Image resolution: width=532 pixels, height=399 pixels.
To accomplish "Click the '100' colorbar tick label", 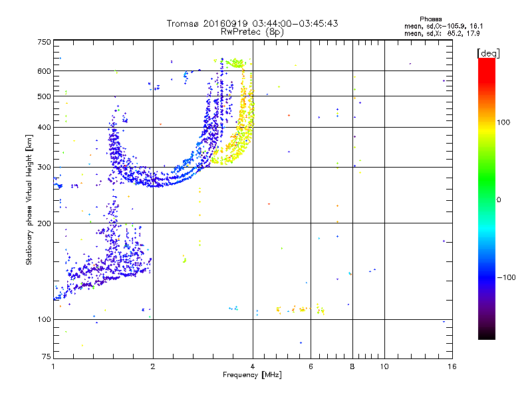I will point(503,122).
